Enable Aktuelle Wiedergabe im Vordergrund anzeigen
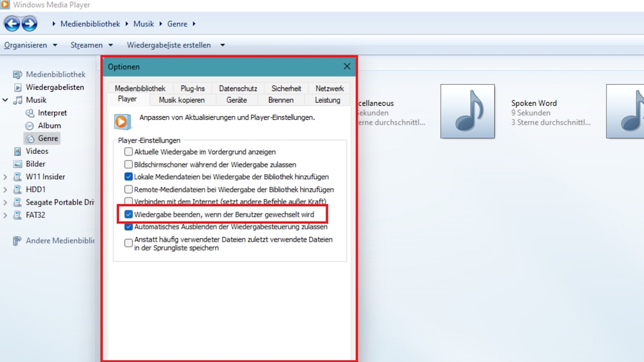This screenshot has width=644, height=362. (129, 152)
